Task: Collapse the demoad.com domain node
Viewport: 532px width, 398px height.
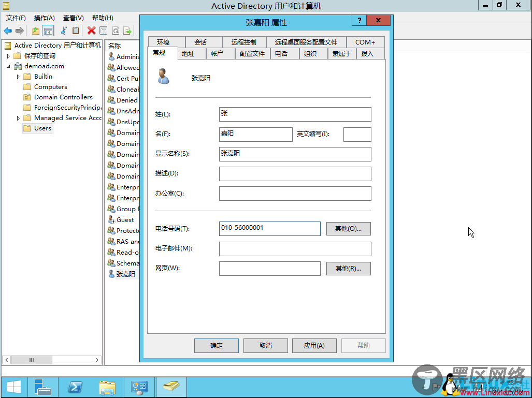Action: 8,66
